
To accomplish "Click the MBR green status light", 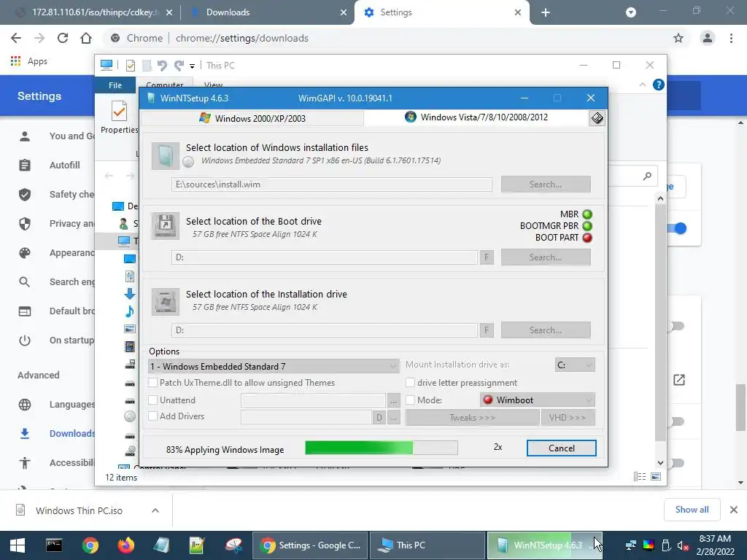I will tap(587, 214).
